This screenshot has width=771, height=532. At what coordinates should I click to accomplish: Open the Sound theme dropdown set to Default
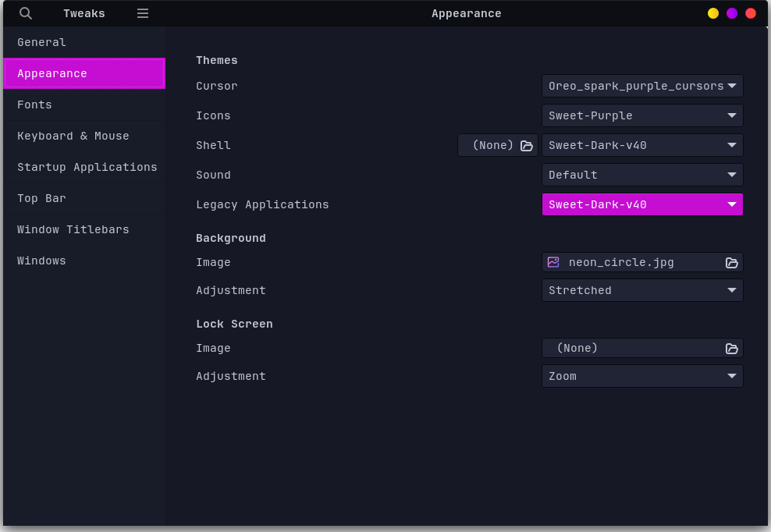(x=641, y=175)
